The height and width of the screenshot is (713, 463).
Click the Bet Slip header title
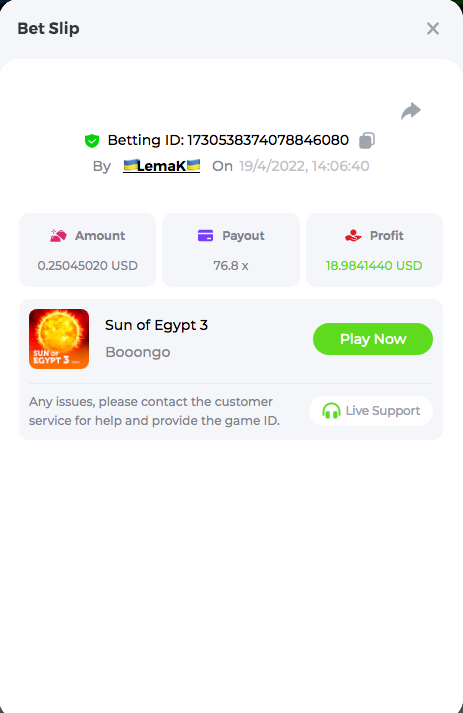(49, 29)
